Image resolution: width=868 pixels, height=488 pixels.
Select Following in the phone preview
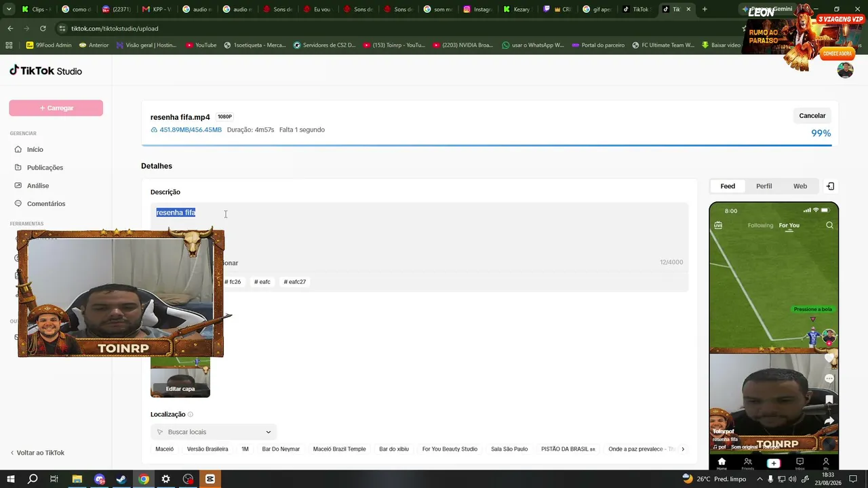click(x=760, y=226)
